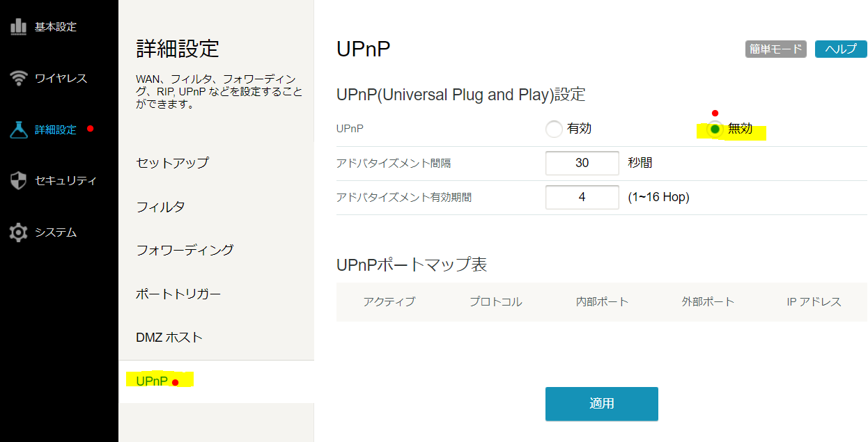
Task: Open the セットアップ submenu item
Action: (172, 163)
